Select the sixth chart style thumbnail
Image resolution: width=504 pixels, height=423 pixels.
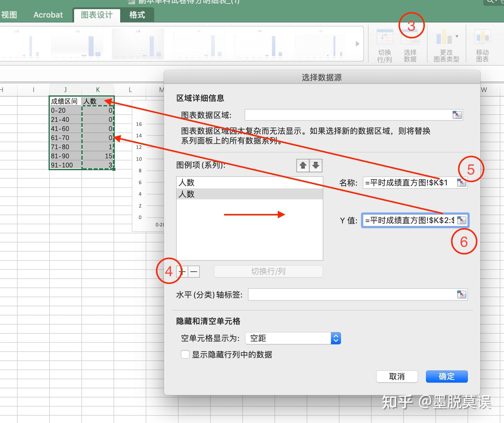pyautogui.click(x=320, y=44)
